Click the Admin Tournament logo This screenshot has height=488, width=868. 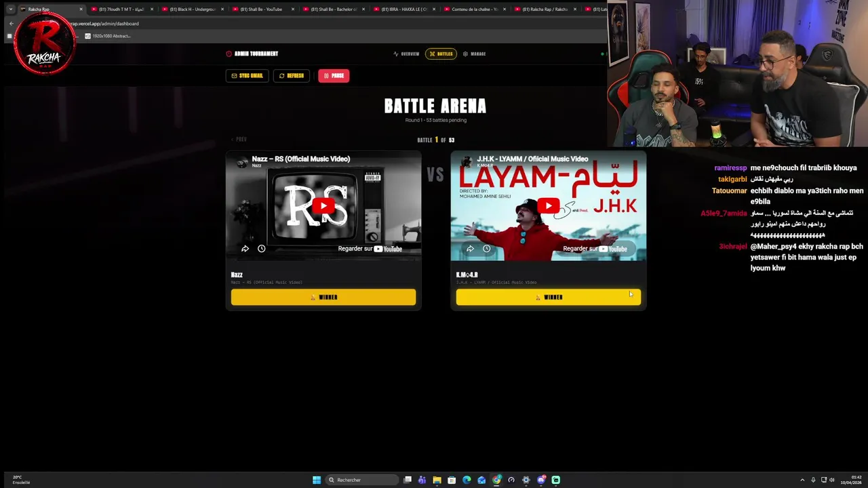tap(252, 54)
